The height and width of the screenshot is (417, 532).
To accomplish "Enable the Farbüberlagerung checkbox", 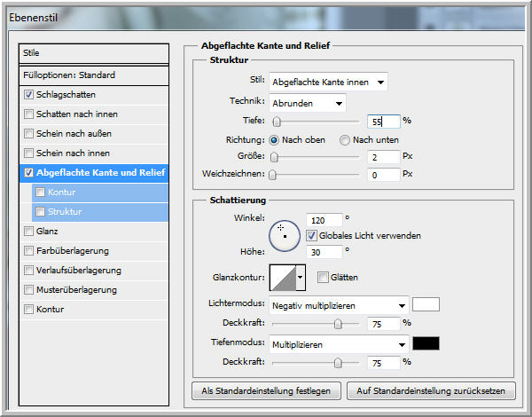I will click(x=29, y=251).
